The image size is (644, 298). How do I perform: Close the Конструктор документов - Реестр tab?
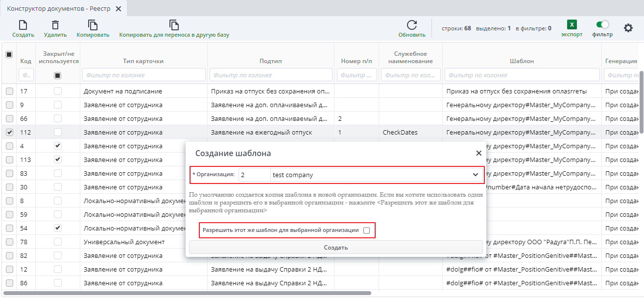(118, 9)
